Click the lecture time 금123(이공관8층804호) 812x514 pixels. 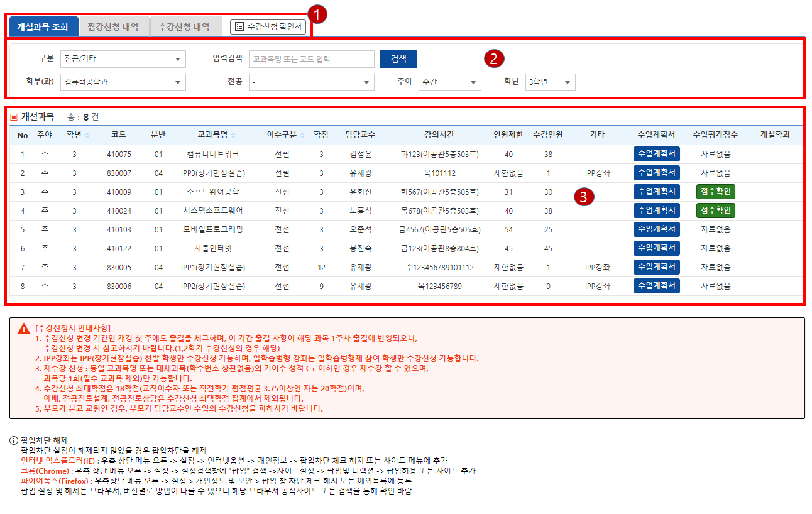[x=439, y=248]
